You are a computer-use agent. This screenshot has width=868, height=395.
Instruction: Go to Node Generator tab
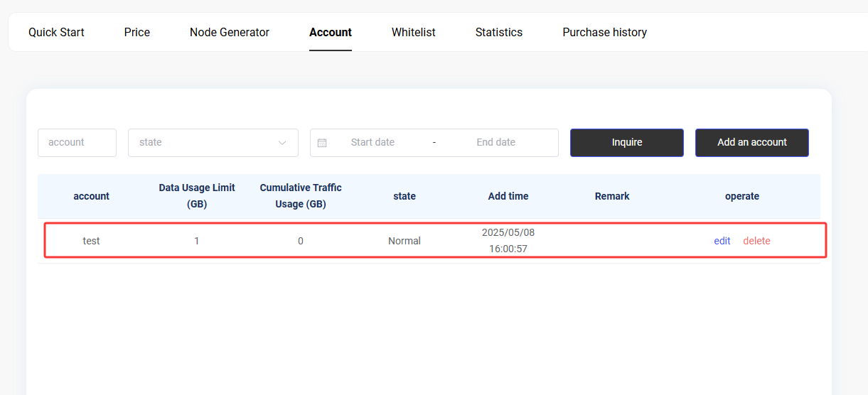click(x=230, y=32)
